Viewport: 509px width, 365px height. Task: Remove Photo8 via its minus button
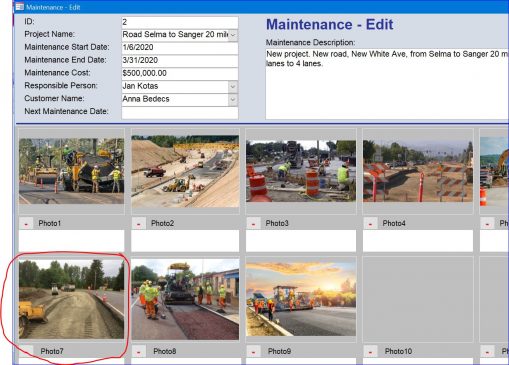coord(138,351)
